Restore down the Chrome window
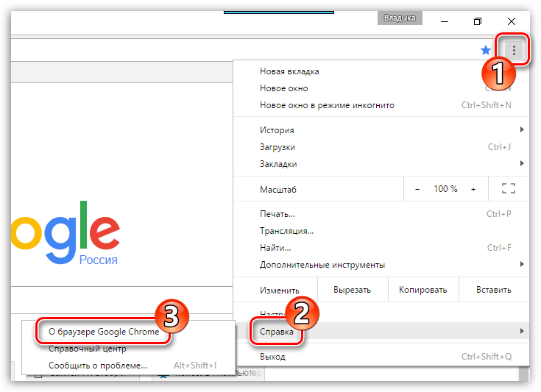The image size is (541, 392). 478,21
